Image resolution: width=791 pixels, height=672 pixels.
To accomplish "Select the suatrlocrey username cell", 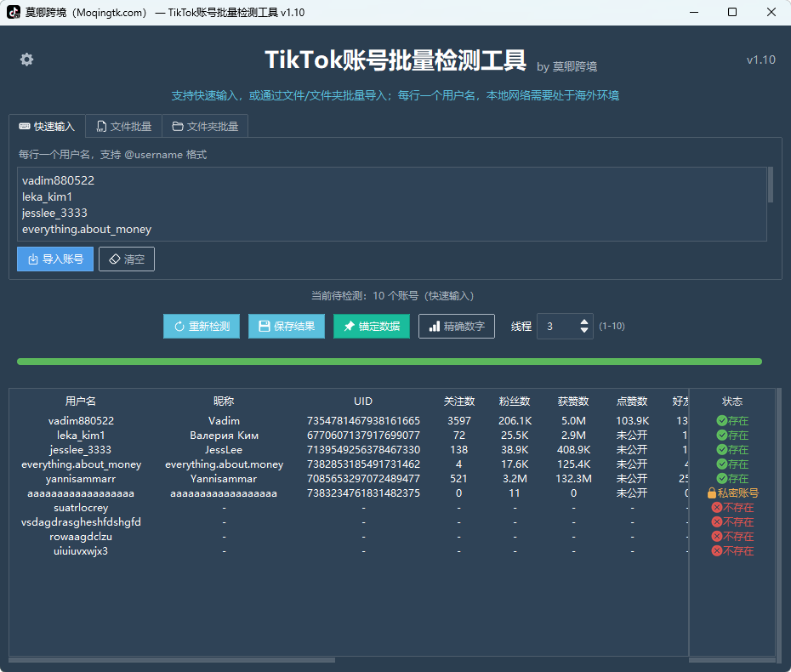I will (x=81, y=508).
